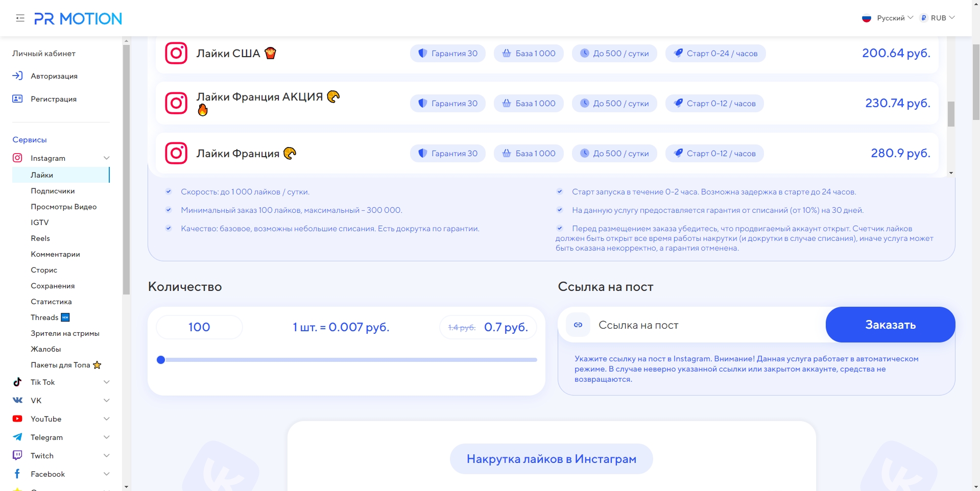Select the Лайки Франция АКЦИЯ service
Screen dimensions: 980x491
click(547, 103)
